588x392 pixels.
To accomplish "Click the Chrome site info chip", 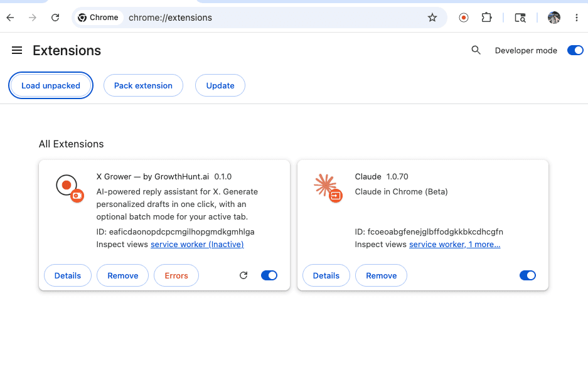I will pos(99,18).
